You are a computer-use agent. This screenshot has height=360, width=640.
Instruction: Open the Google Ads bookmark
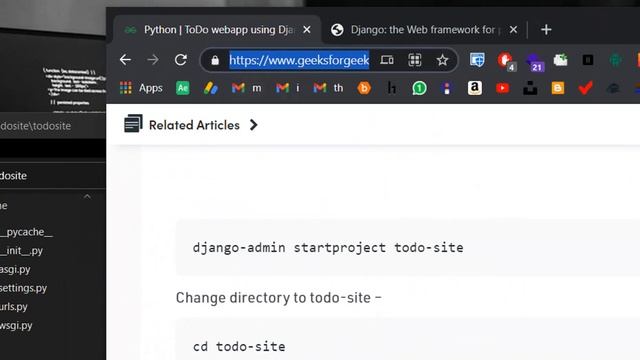211,88
